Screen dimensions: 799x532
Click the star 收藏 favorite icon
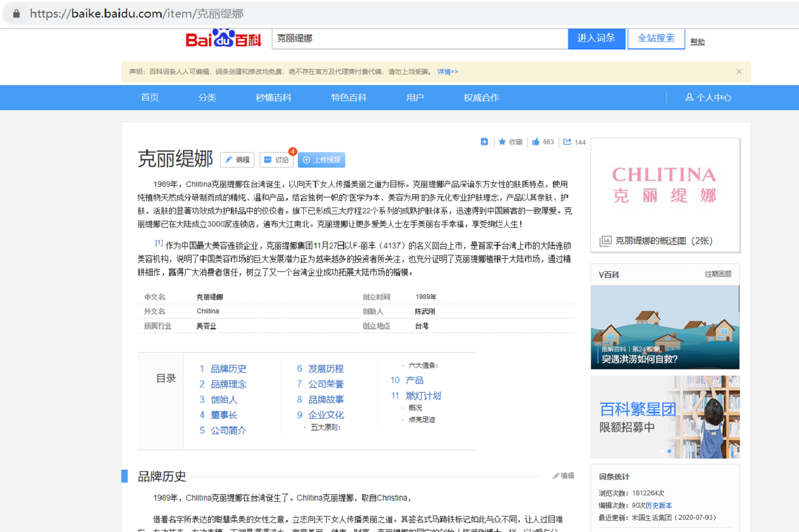click(502, 142)
